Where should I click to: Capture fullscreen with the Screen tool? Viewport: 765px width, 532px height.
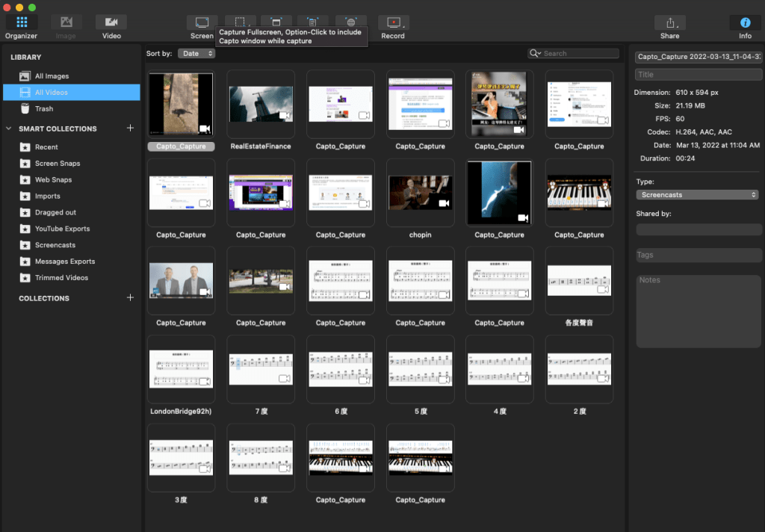tap(202, 23)
